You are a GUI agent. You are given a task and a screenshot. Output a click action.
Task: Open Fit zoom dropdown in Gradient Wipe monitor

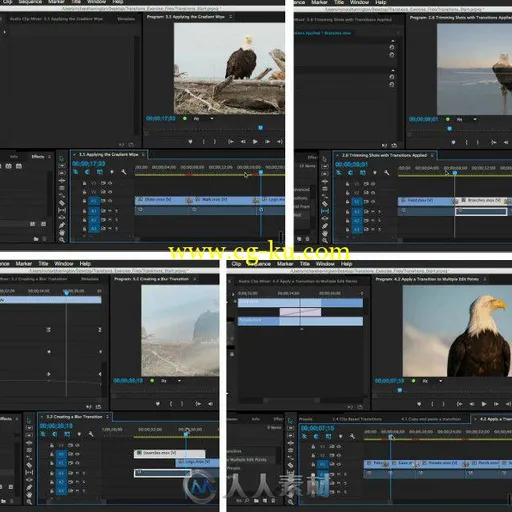click(x=203, y=119)
